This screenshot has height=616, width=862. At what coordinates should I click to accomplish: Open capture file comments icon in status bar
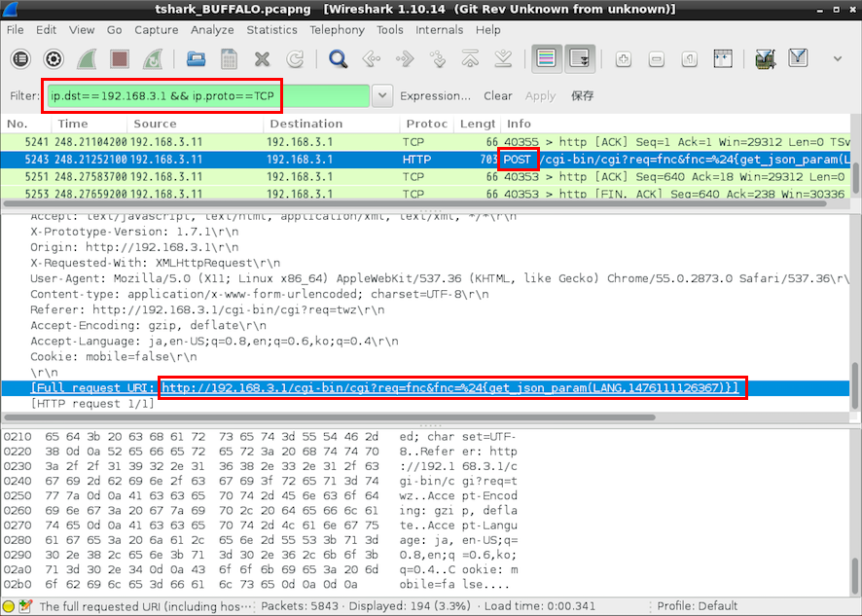coord(25,606)
